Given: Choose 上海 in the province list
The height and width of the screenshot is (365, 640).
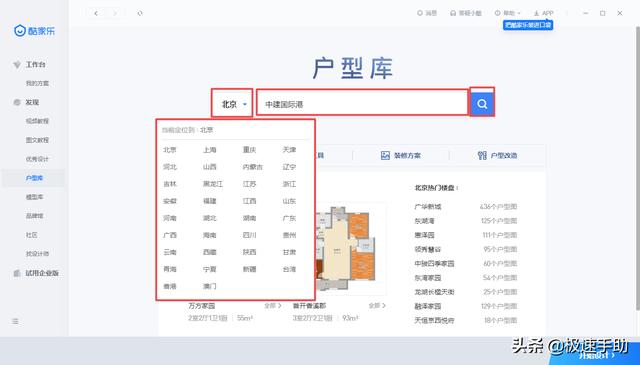Looking at the screenshot, I should click(210, 150).
